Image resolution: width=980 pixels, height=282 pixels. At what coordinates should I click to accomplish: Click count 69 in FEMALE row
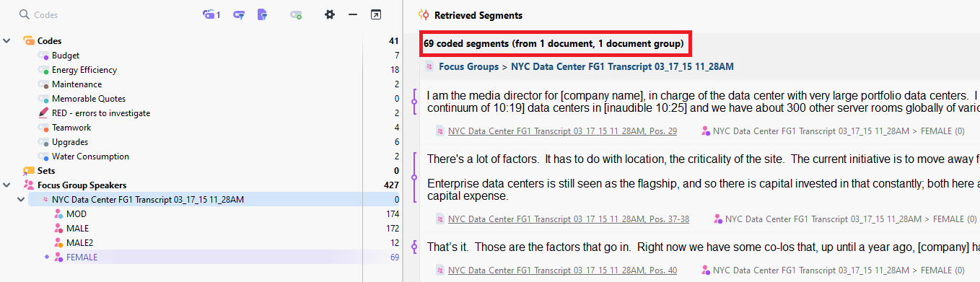[x=394, y=257]
